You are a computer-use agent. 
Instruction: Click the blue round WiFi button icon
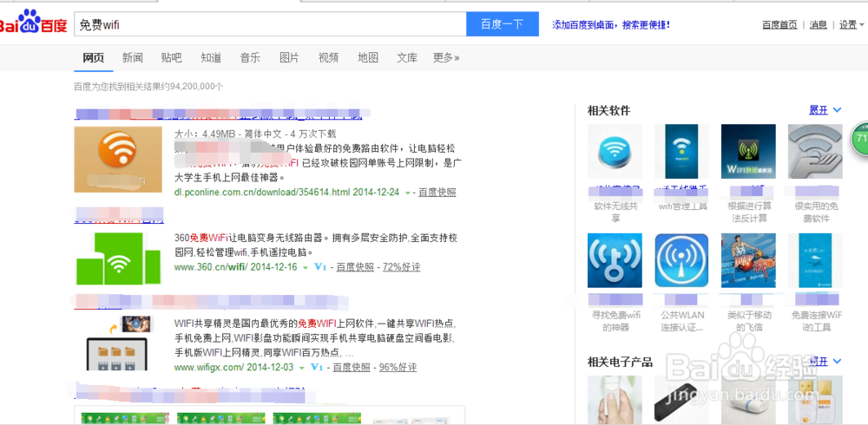pyautogui.click(x=615, y=151)
